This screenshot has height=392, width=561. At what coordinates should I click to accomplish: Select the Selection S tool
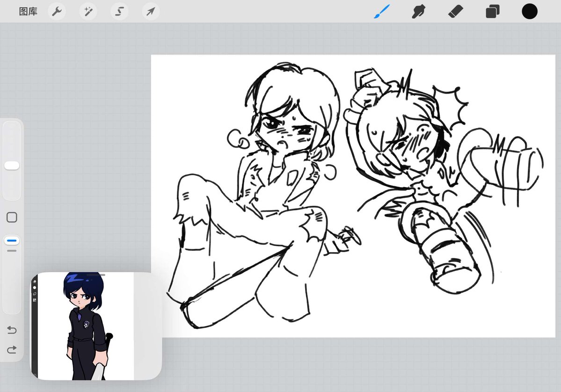click(x=119, y=12)
